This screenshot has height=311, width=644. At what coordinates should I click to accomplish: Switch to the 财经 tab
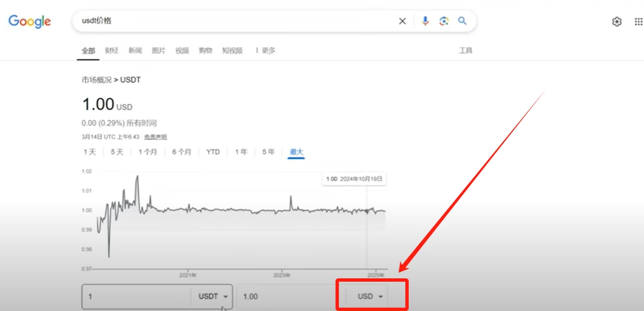point(111,51)
